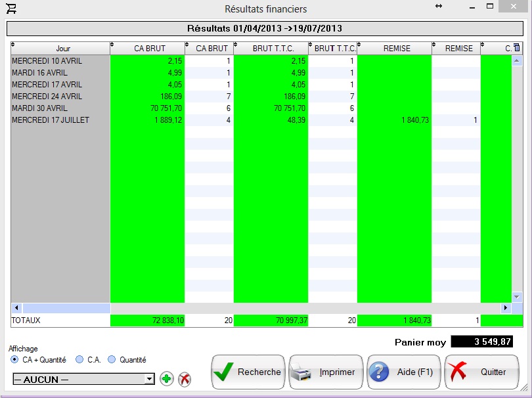Click the first CA BRUT column header
This screenshot has width=532, height=398.
pyautogui.click(x=149, y=49)
